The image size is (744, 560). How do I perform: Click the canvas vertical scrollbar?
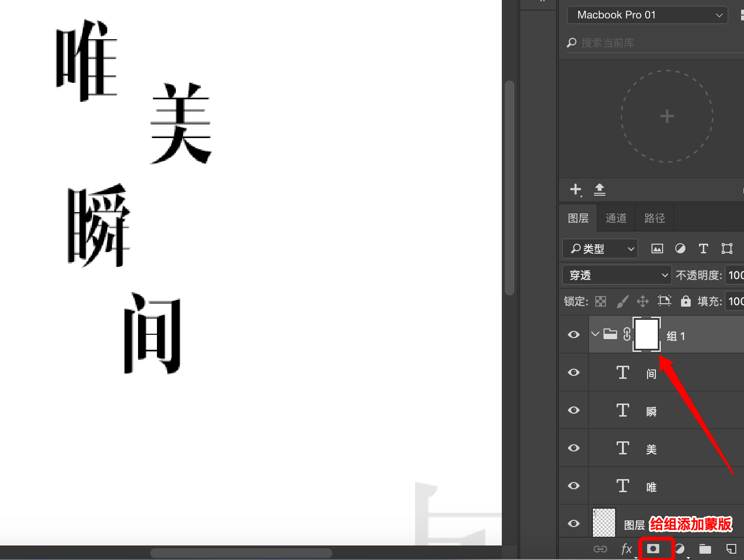(509, 188)
